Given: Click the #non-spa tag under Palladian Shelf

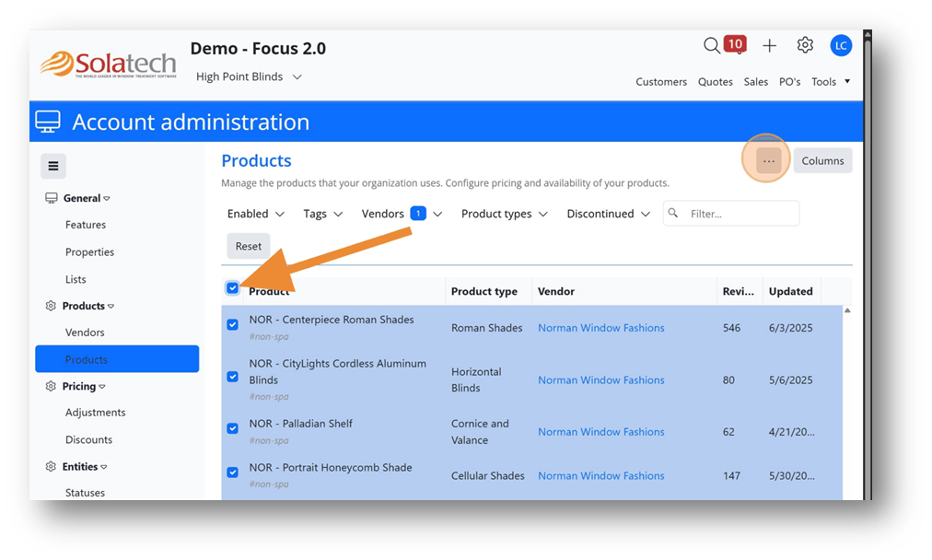Looking at the screenshot, I should coord(269,440).
